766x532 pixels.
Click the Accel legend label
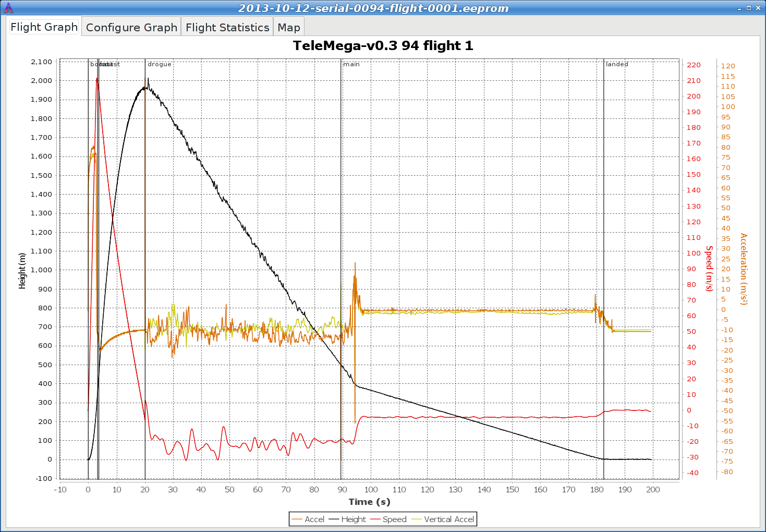pyautogui.click(x=314, y=519)
